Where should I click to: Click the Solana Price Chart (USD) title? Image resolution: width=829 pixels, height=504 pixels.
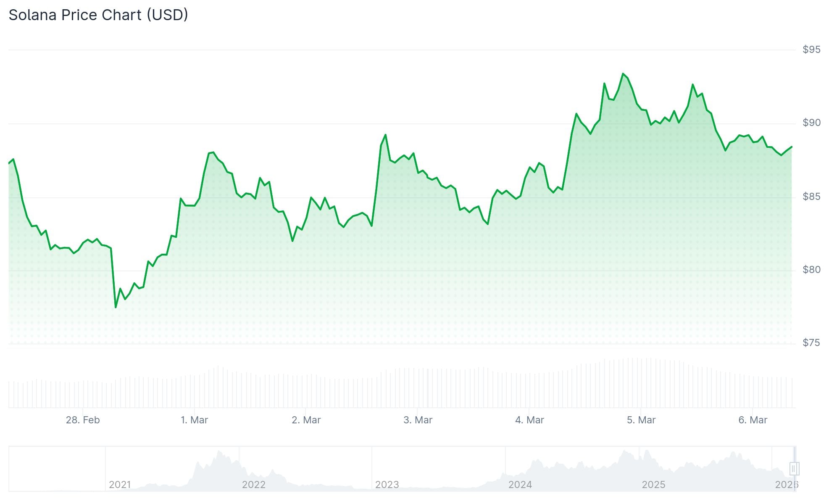coord(98,15)
